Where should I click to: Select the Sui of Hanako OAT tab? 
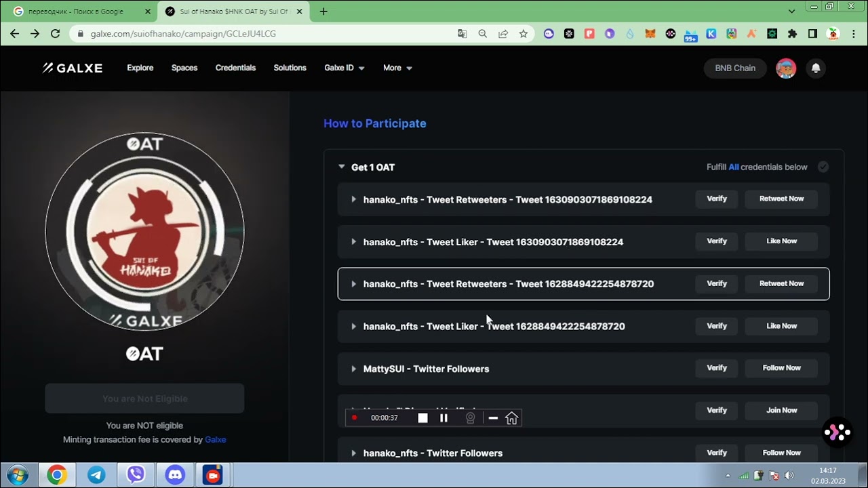coord(234,12)
